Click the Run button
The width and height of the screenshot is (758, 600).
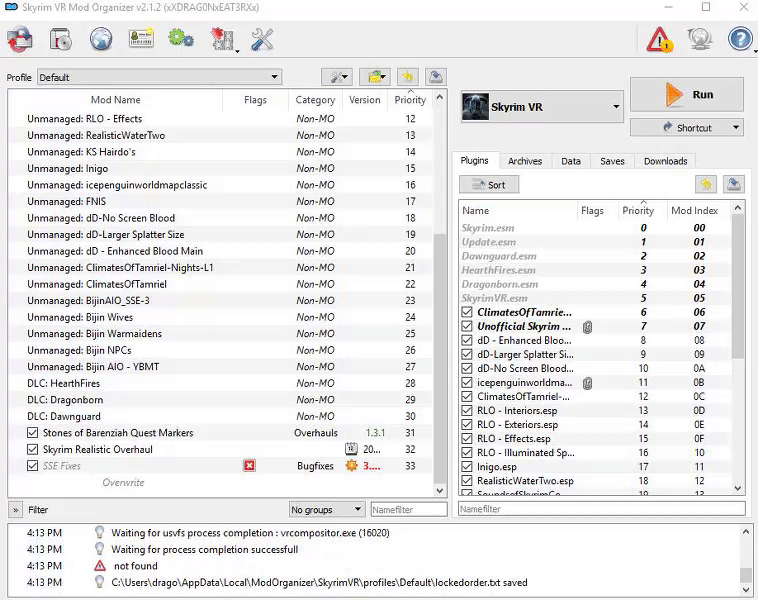click(686, 94)
